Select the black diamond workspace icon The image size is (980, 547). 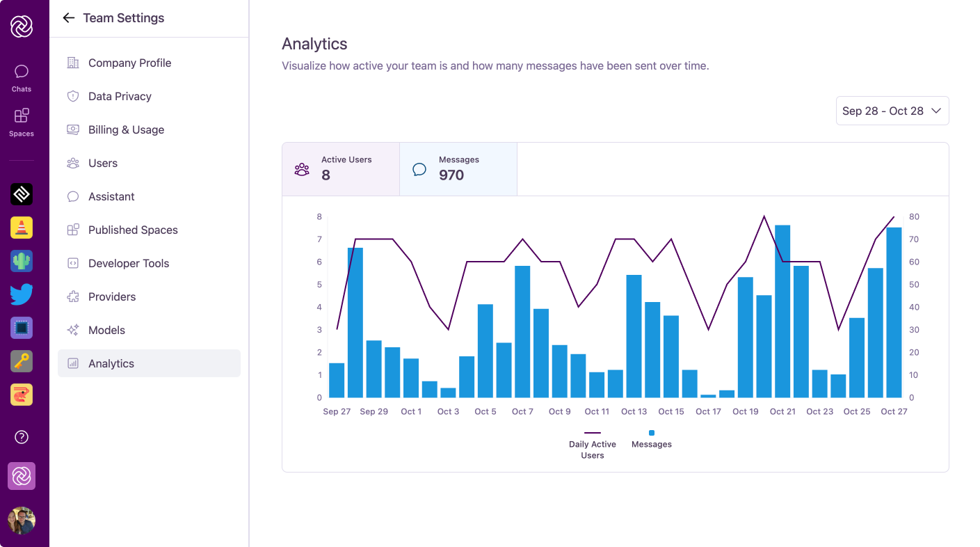click(21, 194)
